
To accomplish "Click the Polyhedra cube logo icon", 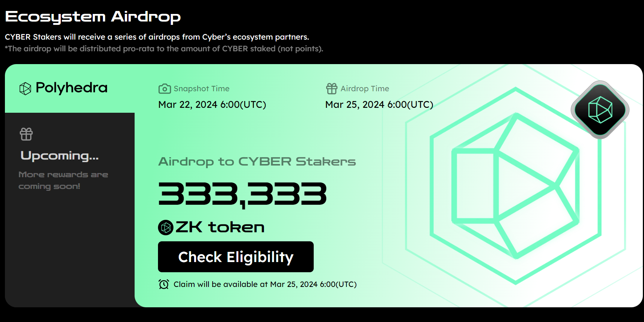I will coord(25,89).
